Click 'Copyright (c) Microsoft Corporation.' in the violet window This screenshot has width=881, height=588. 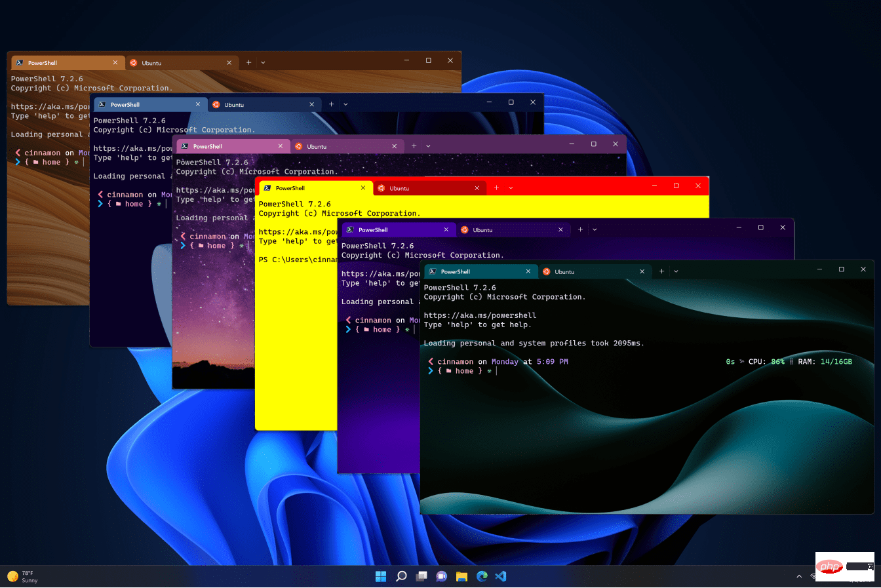pyautogui.click(x=422, y=255)
